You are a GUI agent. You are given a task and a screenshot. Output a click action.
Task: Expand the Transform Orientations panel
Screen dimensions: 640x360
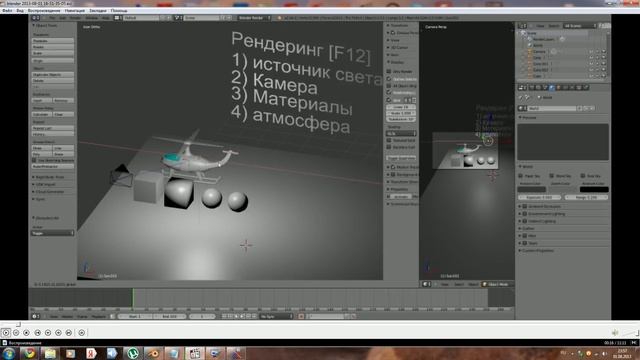click(388, 182)
